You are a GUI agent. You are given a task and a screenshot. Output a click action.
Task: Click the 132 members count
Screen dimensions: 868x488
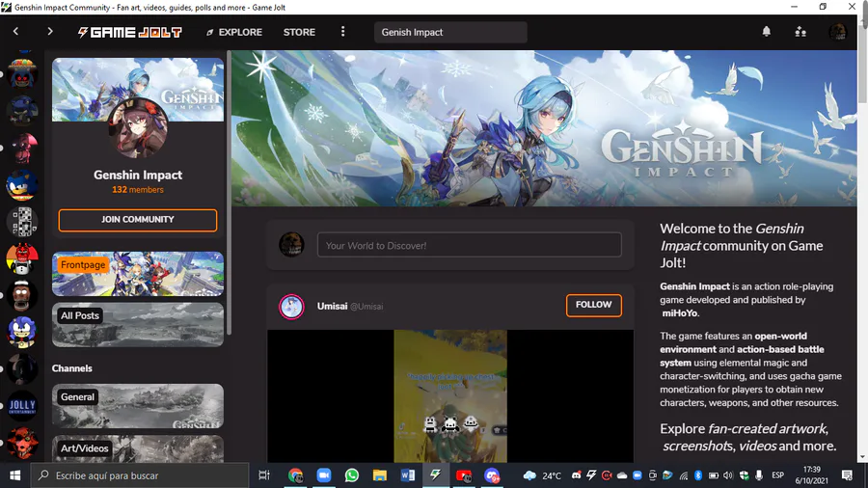138,190
